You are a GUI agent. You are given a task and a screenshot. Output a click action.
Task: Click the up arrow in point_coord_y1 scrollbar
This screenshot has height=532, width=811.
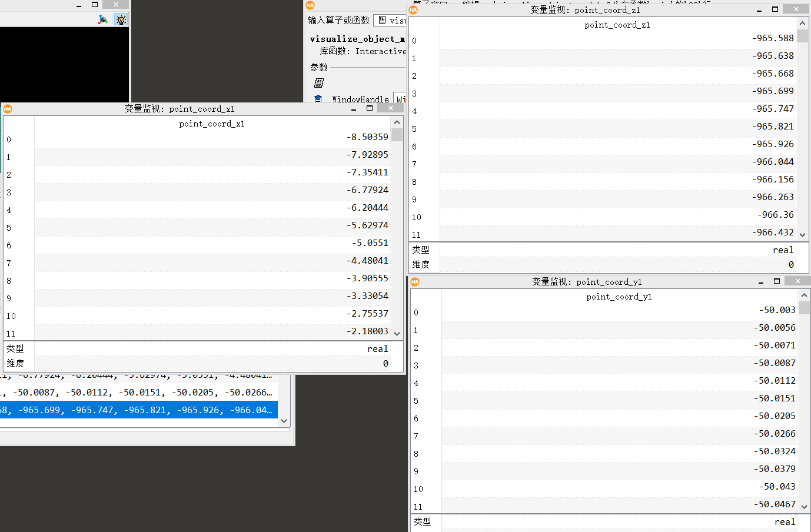tap(804, 295)
